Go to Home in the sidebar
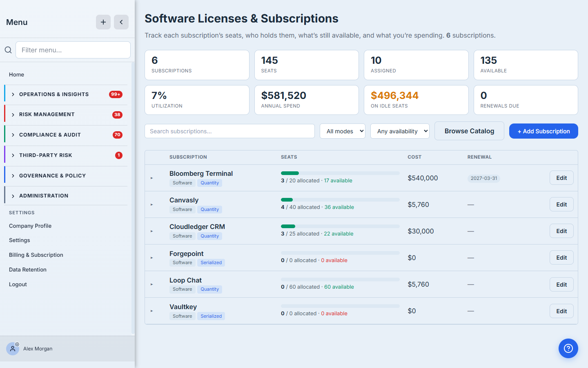Image resolution: width=588 pixels, height=368 pixels. 16,74
